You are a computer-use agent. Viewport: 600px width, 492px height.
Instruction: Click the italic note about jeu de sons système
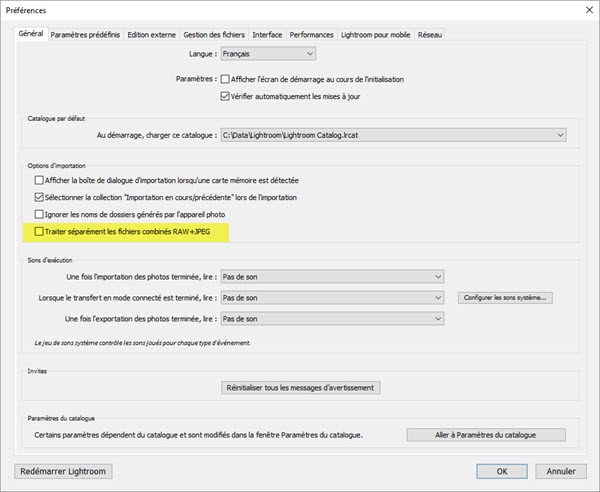[x=142, y=343]
